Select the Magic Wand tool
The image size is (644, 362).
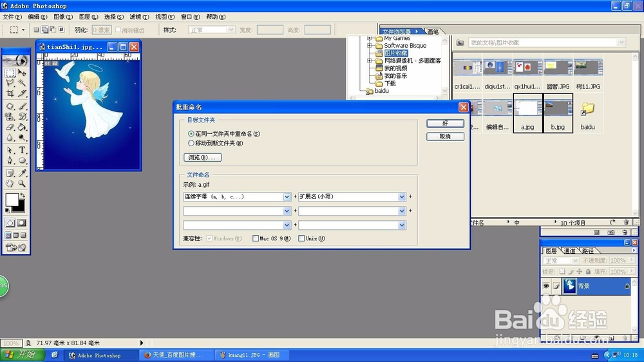pyautogui.click(x=22, y=83)
